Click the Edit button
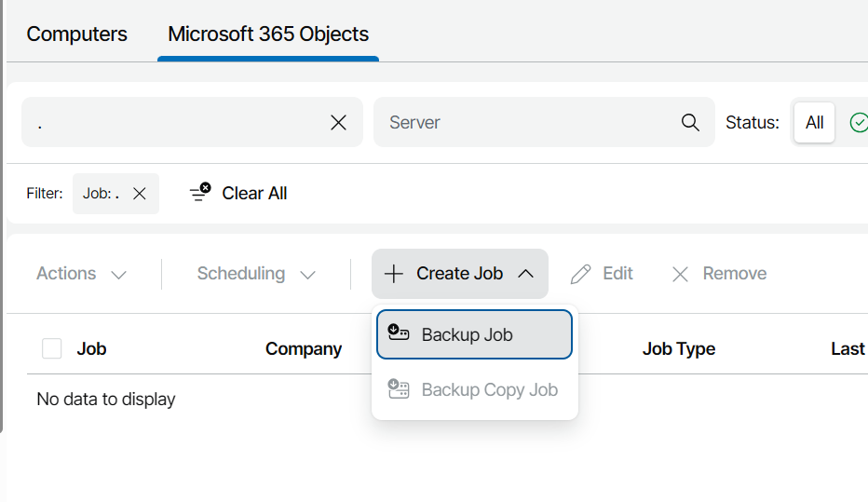Screen dimensions: 868x502 (602, 274)
